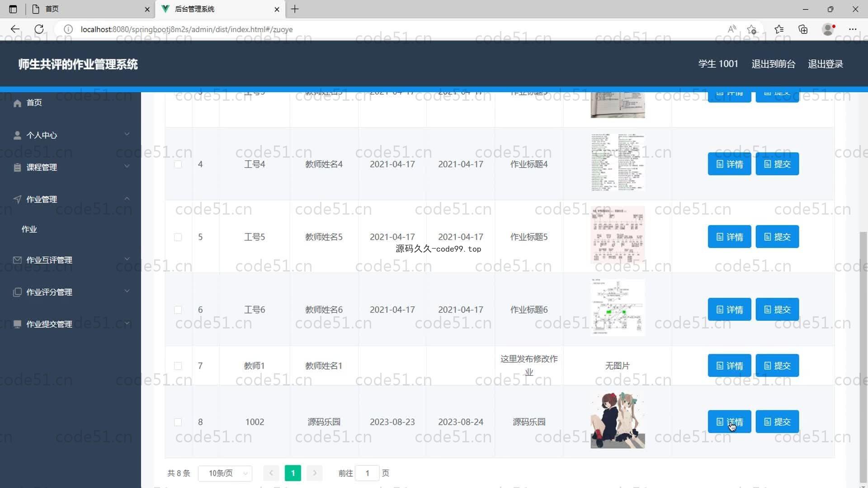The image size is (868, 488).
Task: Expand the 作业评分管理 menu chevron
Action: point(127,291)
